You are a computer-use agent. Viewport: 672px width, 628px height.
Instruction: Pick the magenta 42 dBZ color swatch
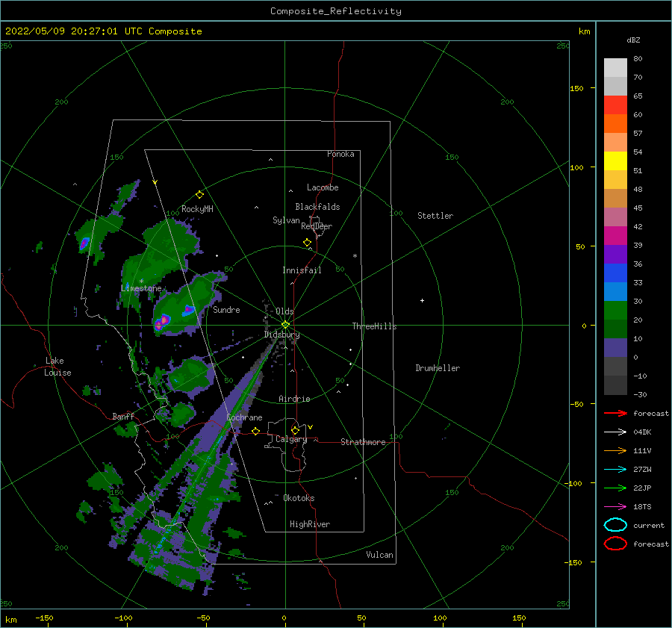(615, 235)
